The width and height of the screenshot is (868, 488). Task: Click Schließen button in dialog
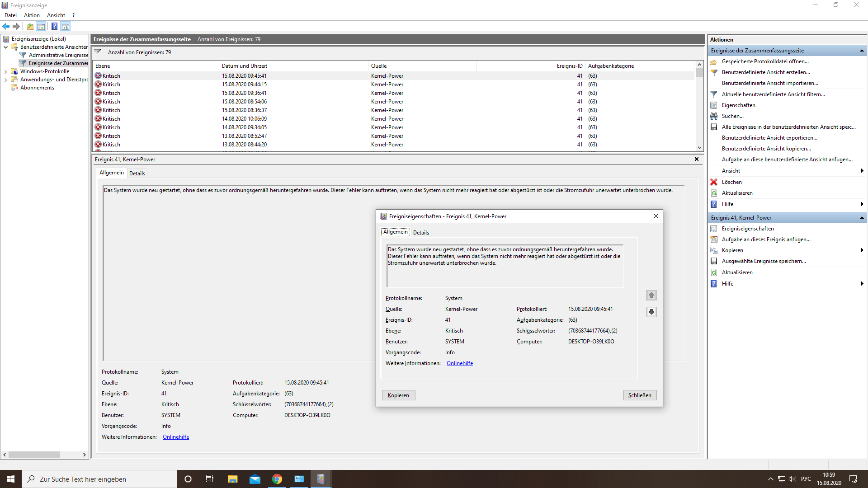(x=640, y=395)
